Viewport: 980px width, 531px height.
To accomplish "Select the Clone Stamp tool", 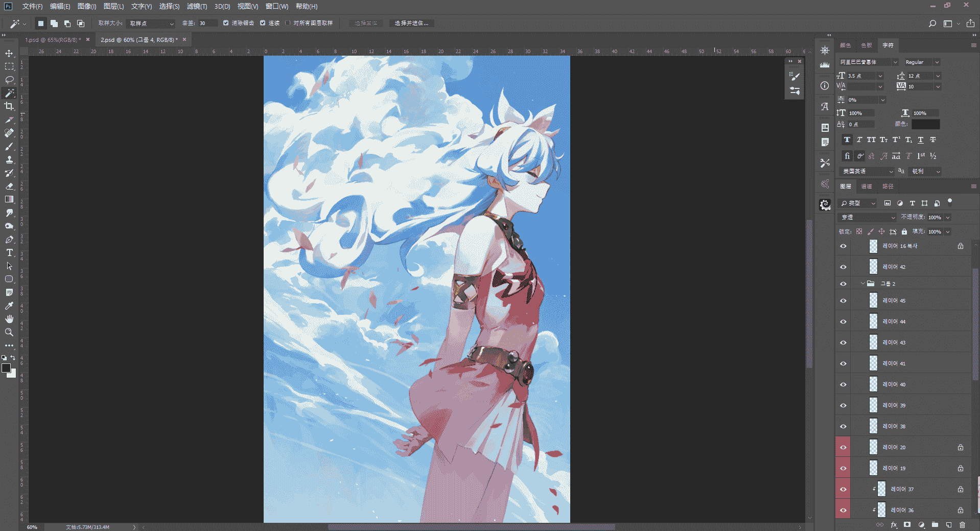I will click(9, 159).
